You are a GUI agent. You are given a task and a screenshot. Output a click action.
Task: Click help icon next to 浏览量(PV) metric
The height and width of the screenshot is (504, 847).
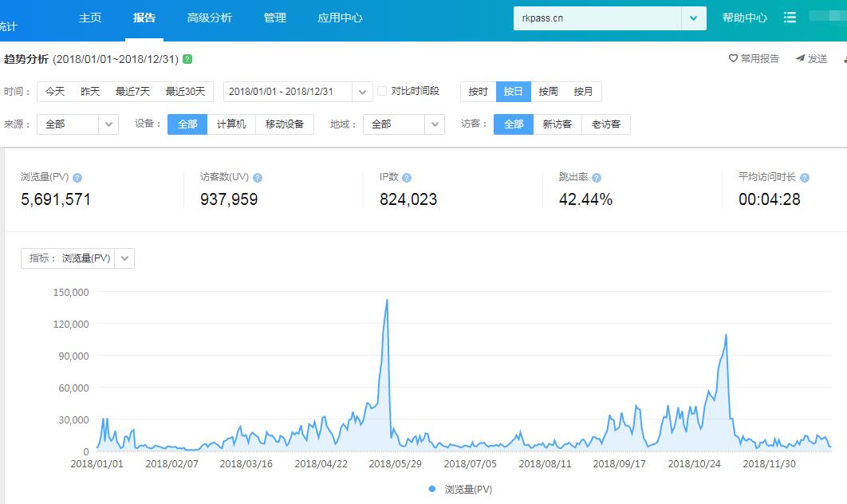(x=77, y=178)
